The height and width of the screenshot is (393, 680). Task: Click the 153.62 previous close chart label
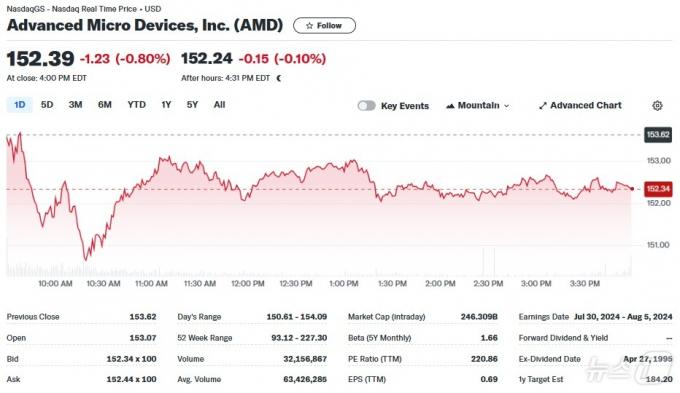coord(658,134)
